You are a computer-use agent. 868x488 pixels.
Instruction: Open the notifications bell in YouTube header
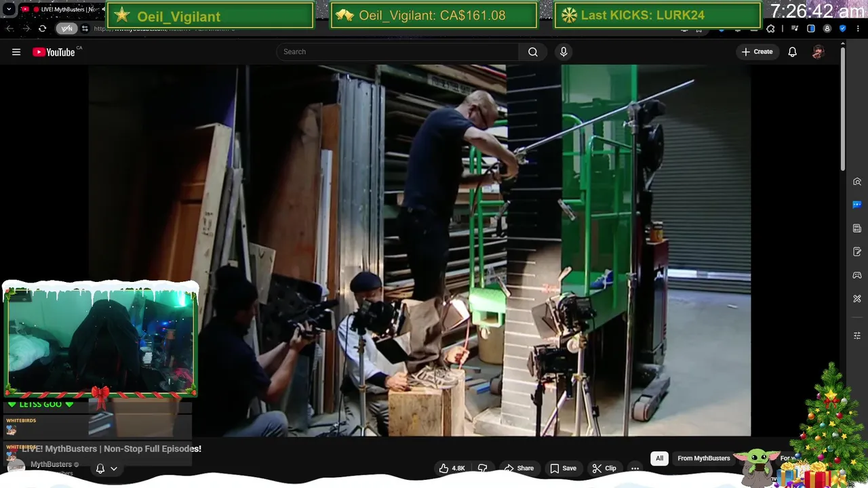click(792, 52)
